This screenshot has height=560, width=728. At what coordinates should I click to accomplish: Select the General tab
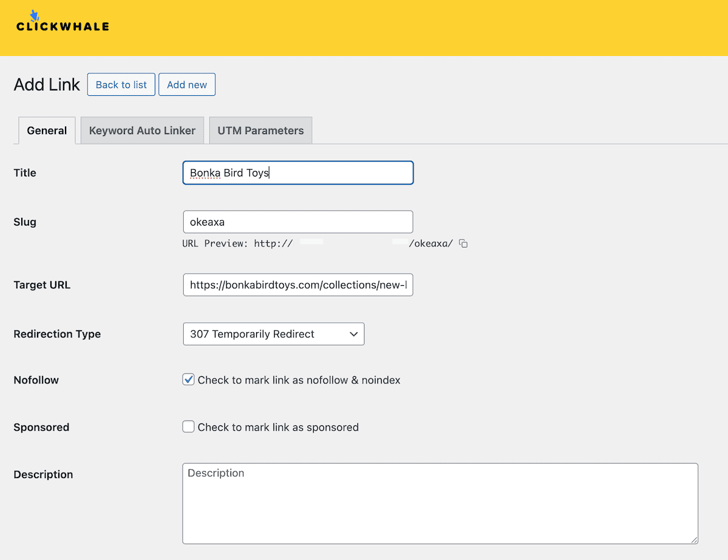47,130
